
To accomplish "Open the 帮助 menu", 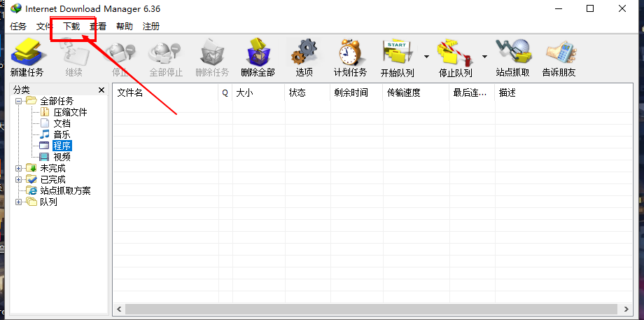I will (125, 27).
